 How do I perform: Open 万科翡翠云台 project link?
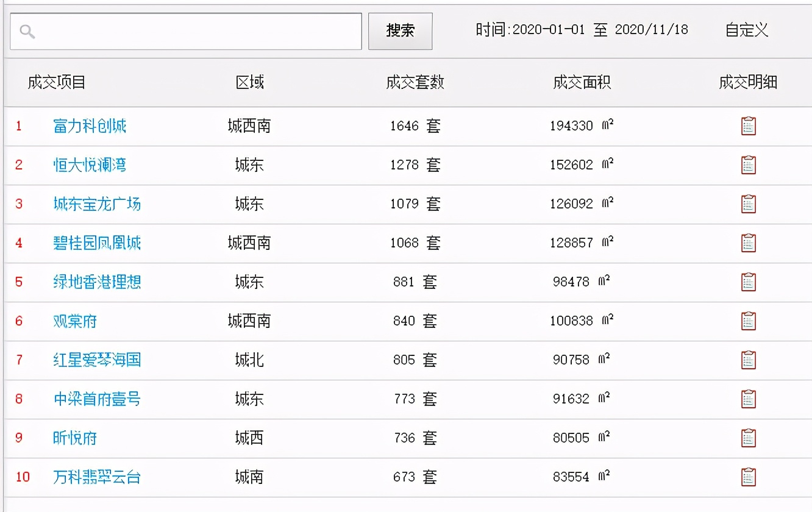97,477
